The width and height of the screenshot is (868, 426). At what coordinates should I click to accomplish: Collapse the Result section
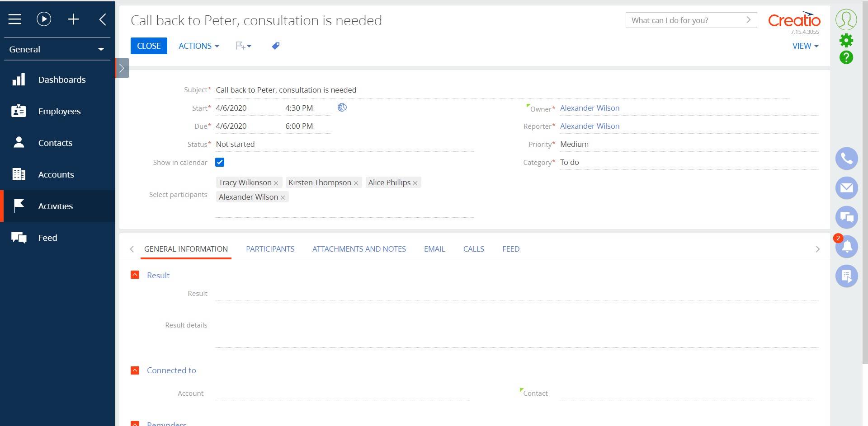pyautogui.click(x=135, y=275)
